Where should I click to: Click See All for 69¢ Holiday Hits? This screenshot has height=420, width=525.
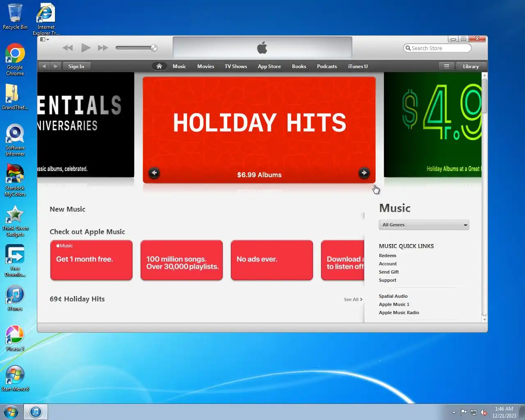click(x=353, y=299)
